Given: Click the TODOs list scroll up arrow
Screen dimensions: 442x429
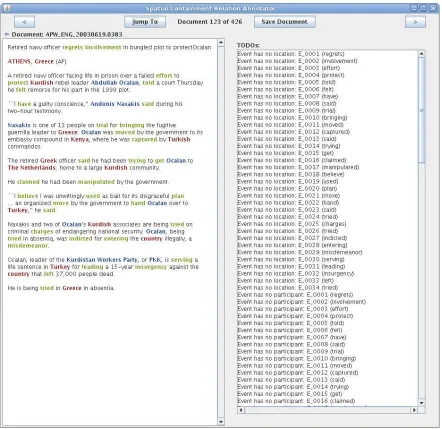Looking at the screenshot, I should [422, 54].
